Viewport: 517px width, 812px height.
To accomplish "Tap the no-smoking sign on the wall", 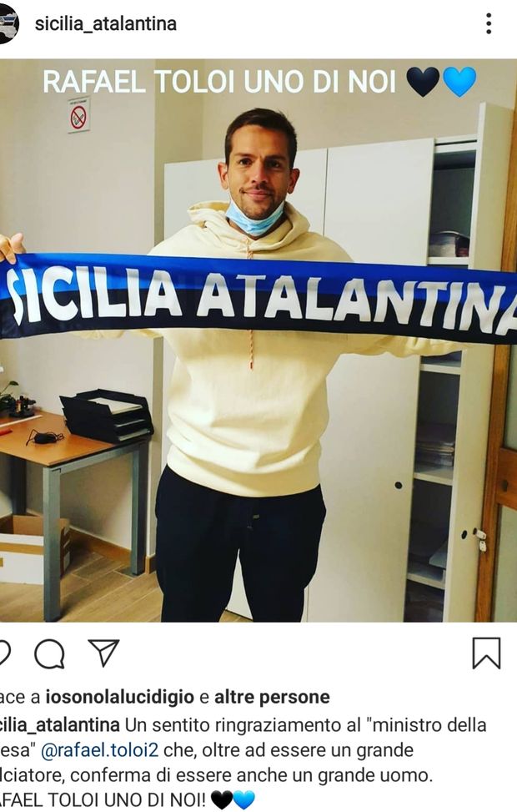I will point(78,114).
